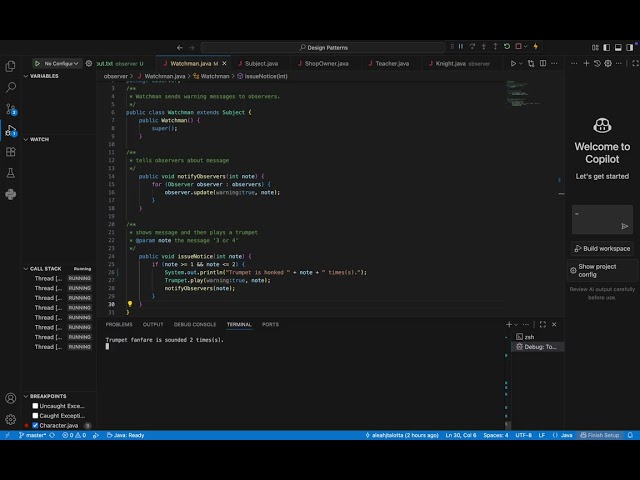Viewport: 640px width, 480px height.
Task: Maximize the Copilot chat panel
Action: [x=635, y=63]
